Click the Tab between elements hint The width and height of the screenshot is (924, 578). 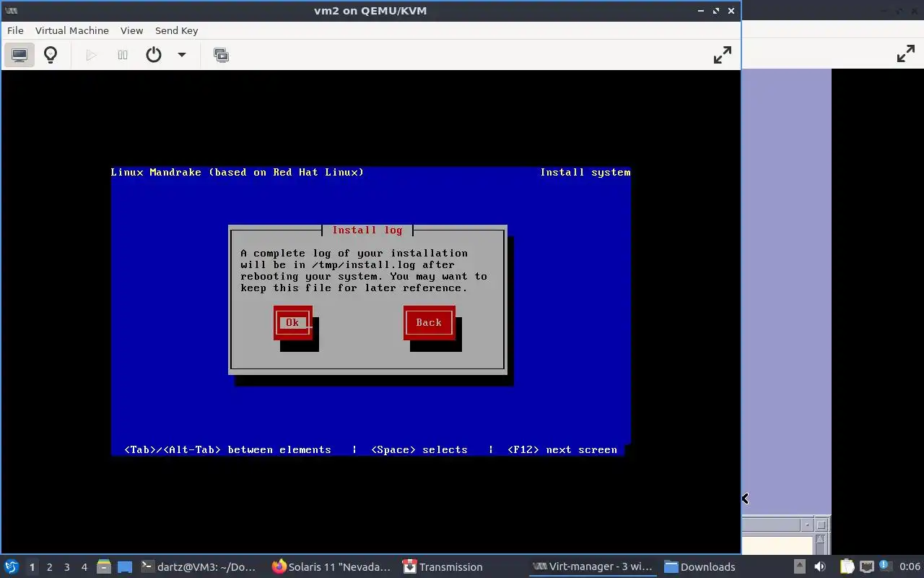coord(227,449)
